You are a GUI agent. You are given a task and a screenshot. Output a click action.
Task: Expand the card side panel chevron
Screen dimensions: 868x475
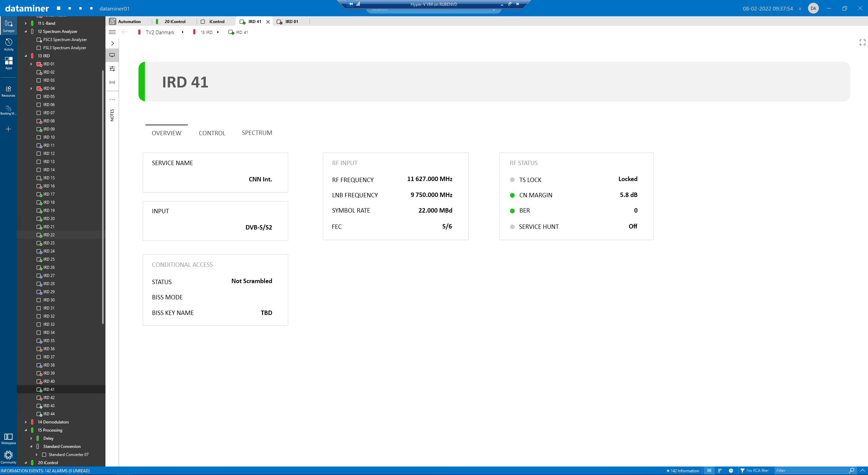(112, 43)
